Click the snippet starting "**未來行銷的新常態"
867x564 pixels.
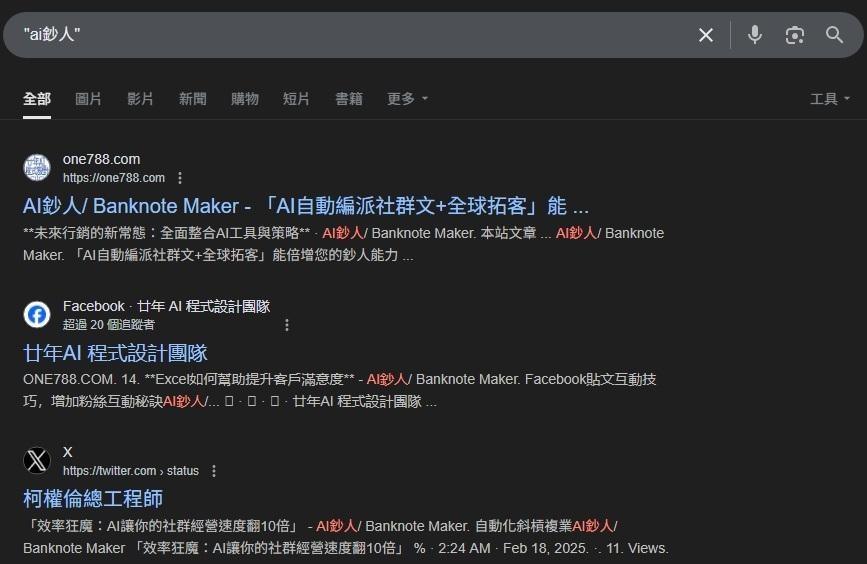pos(343,244)
